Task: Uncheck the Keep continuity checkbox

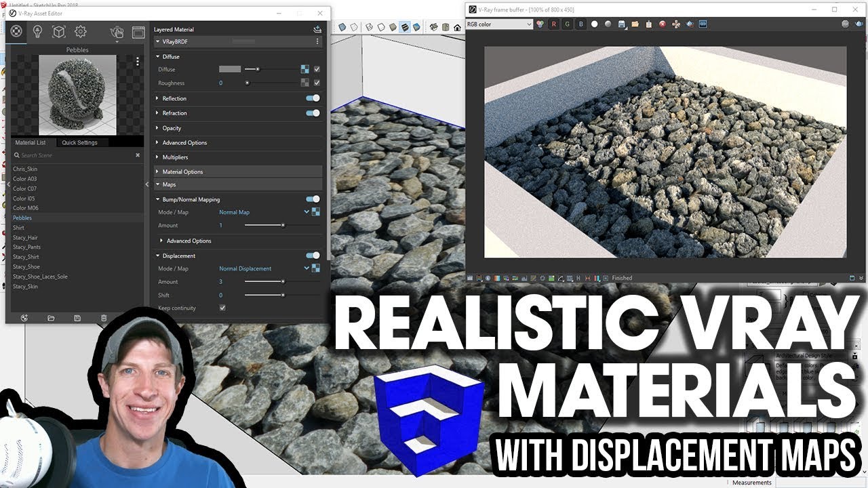Action: pos(222,308)
